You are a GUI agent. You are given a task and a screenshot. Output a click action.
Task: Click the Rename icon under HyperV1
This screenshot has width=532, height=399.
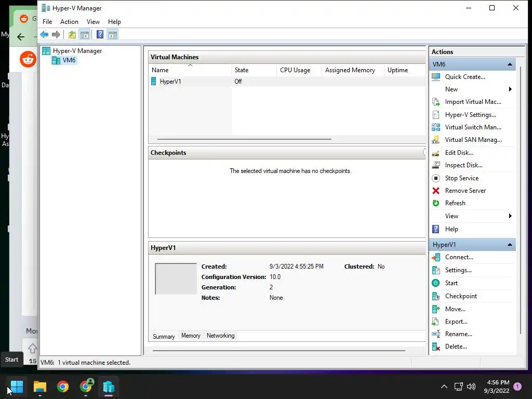click(436, 334)
